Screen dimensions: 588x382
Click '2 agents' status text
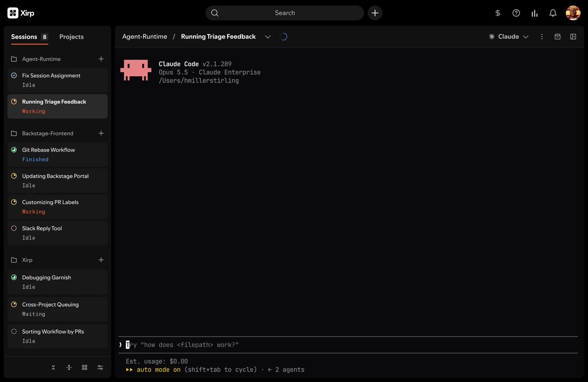pos(289,370)
